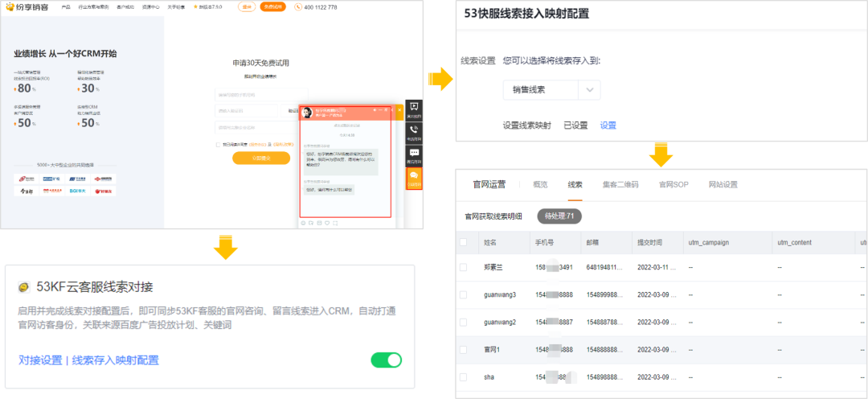The height and width of the screenshot is (399, 868).
Task: Click the utm_campaign column header
Action: click(x=709, y=243)
